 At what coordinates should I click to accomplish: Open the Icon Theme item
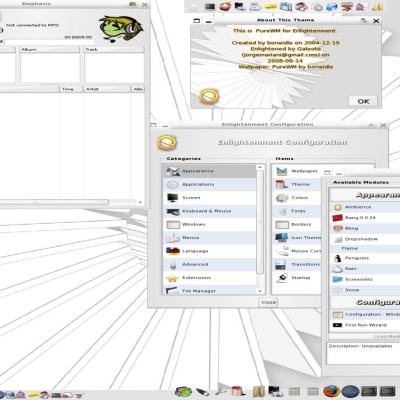pos(297,238)
